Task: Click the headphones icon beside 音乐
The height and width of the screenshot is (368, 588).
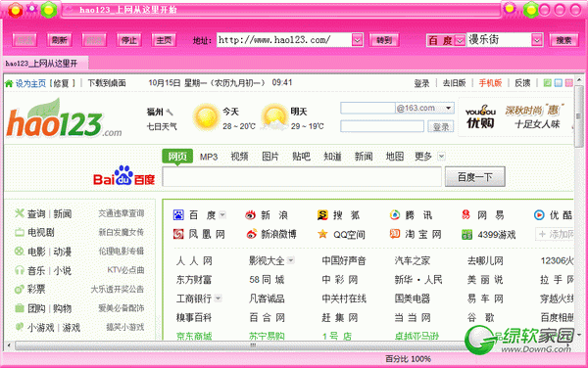Action: click(20, 270)
